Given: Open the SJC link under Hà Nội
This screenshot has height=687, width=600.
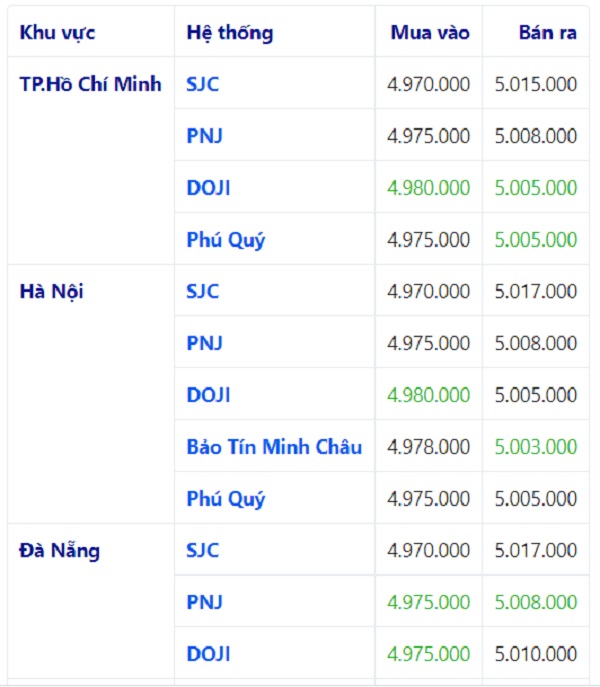Looking at the screenshot, I should (x=203, y=292).
